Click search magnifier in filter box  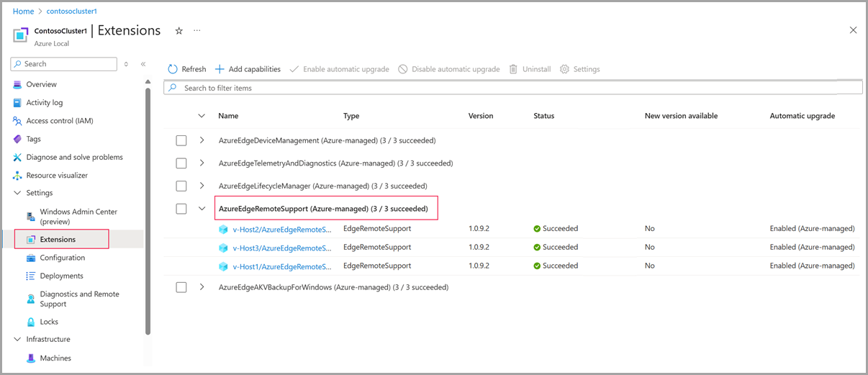[173, 88]
